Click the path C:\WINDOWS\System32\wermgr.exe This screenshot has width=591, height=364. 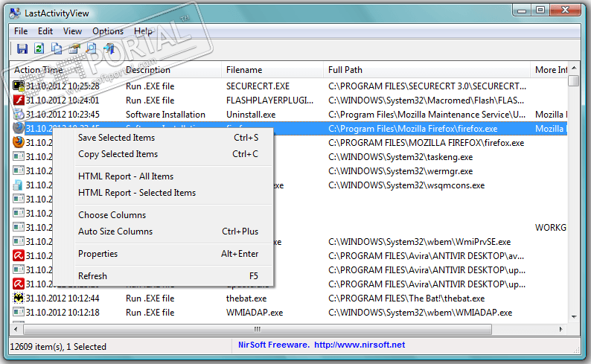[400, 171]
